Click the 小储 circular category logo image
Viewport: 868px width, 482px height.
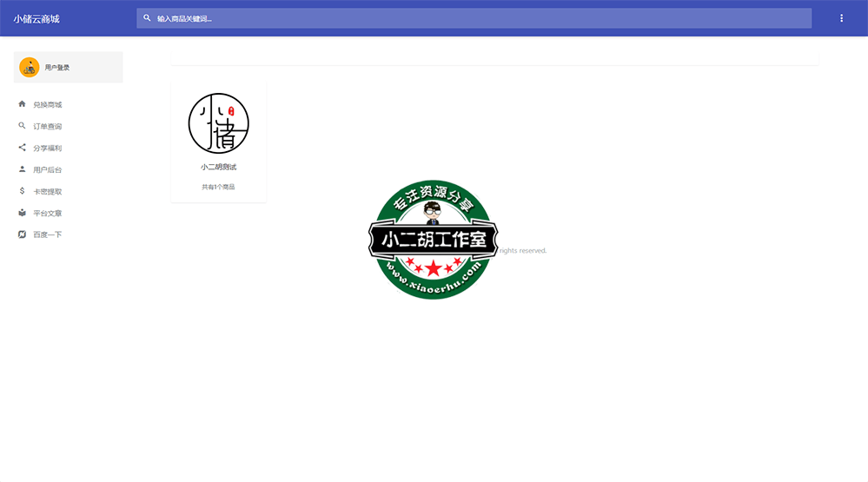coord(218,123)
